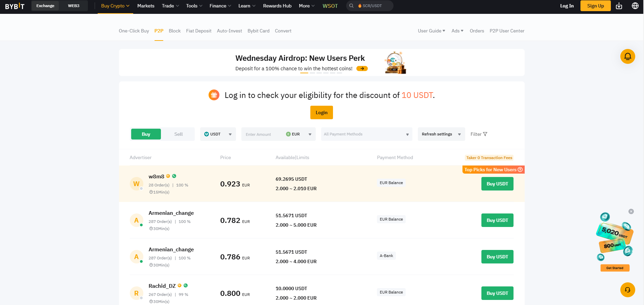Click the green shield badge beside w8m8
The image size is (644, 305).
[174, 176]
